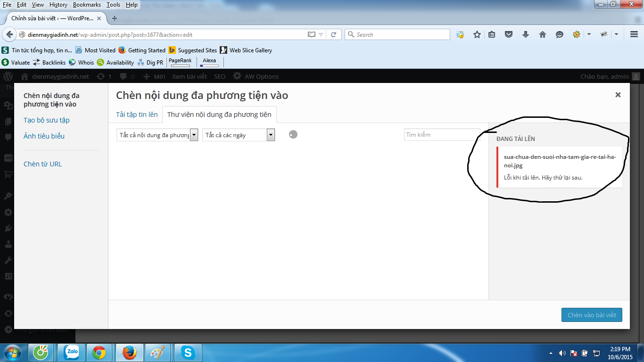
Task: Open the Help menu
Action: [132, 4]
